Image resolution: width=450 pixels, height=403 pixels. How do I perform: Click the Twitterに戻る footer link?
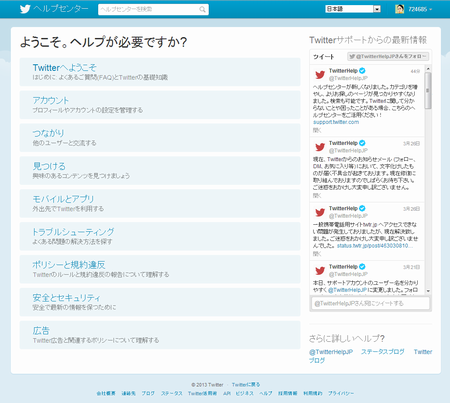point(246,385)
